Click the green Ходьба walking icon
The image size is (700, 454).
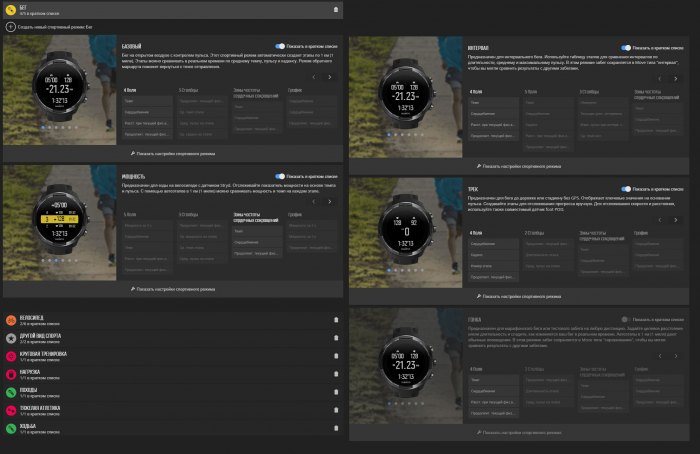tap(11, 428)
